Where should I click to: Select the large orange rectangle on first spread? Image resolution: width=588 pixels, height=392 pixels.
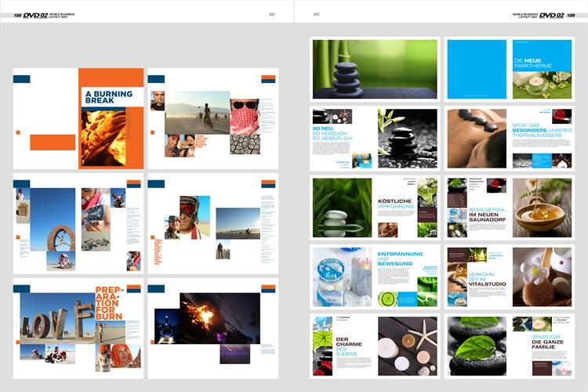click(53, 142)
